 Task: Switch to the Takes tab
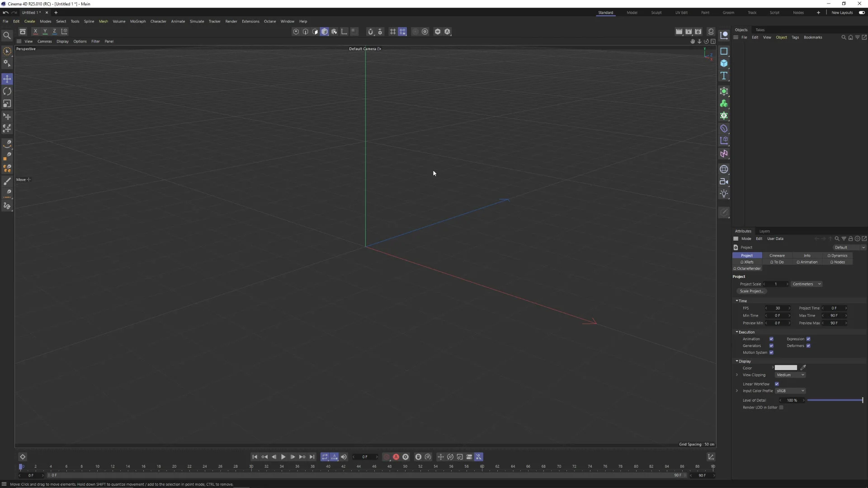(760, 30)
